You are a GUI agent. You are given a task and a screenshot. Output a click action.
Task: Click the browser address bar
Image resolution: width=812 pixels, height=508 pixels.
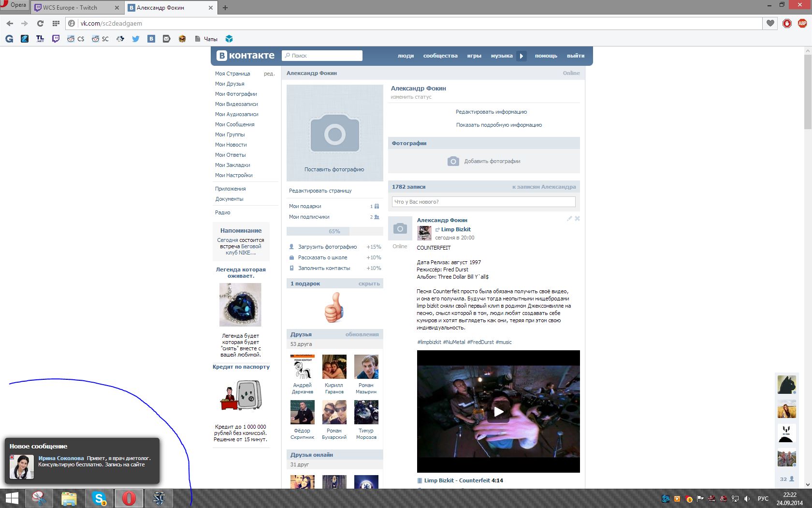pos(414,23)
